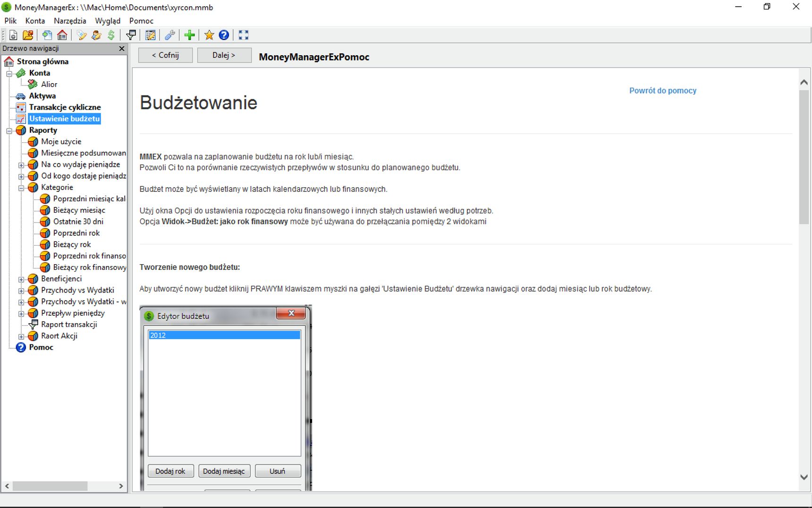The height and width of the screenshot is (508, 812).
Task: Open the Wygląd menu
Action: (x=108, y=21)
